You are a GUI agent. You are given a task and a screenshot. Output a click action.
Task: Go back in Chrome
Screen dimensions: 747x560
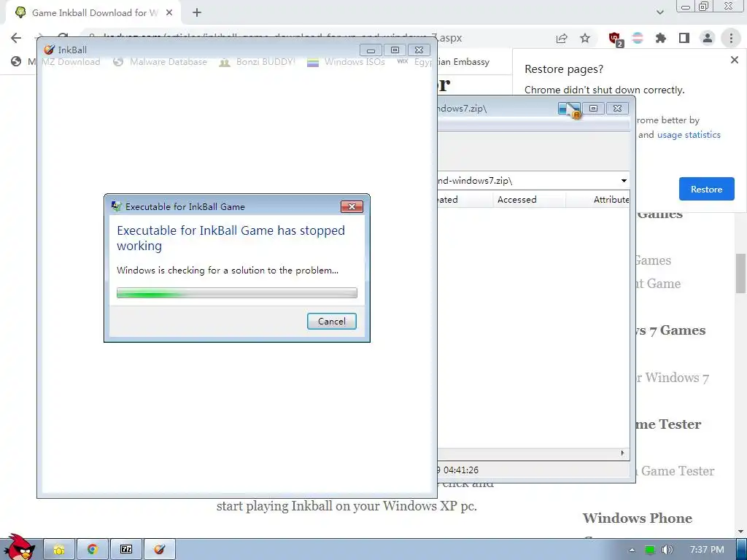pos(16,38)
